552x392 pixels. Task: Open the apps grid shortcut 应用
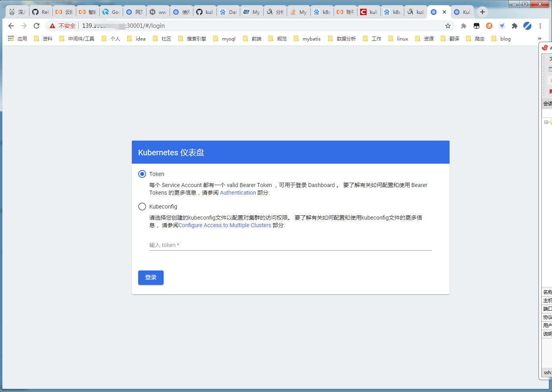click(17, 39)
